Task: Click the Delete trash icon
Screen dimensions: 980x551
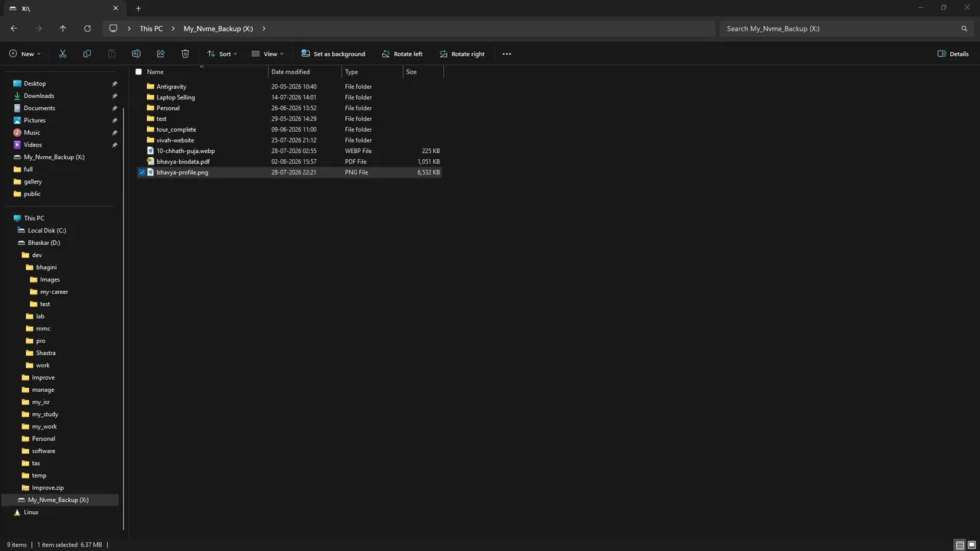Action: [185, 54]
